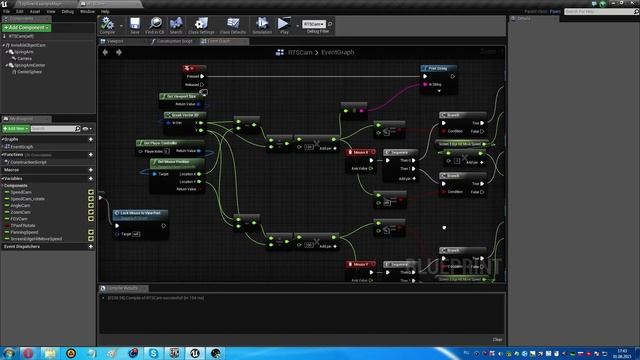The image size is (640, 360).
Task: Click the Compile toolbar icon
Action: click(107, 24)
